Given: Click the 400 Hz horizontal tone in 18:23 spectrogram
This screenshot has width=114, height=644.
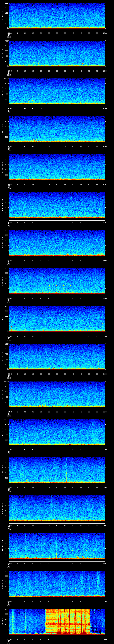Looking at the screenshot, I should coord(24,359).
